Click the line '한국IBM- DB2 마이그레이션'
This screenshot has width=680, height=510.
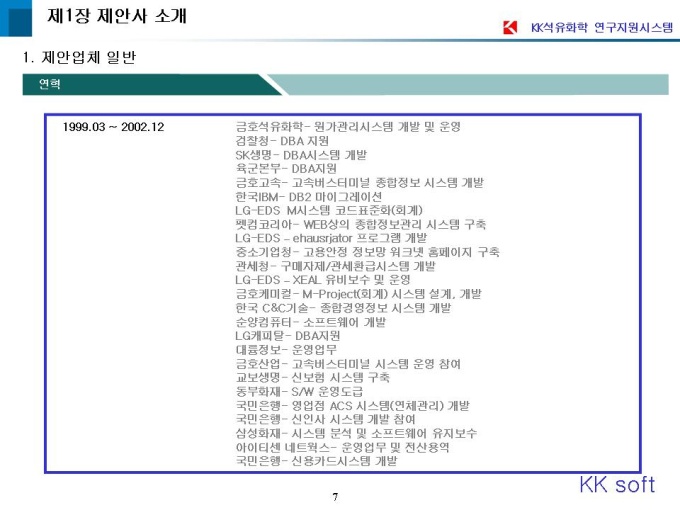[308, 196]
